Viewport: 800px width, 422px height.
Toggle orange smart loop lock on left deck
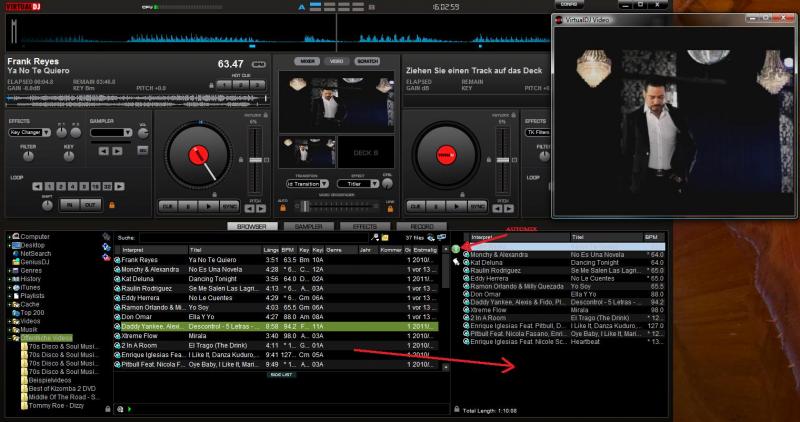112,205
